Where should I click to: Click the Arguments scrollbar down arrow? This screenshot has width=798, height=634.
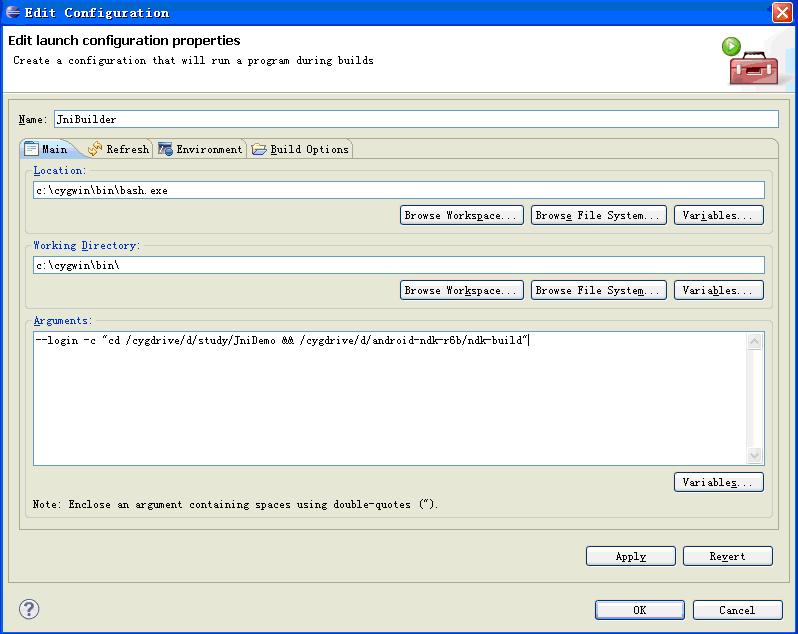[754, 455]
